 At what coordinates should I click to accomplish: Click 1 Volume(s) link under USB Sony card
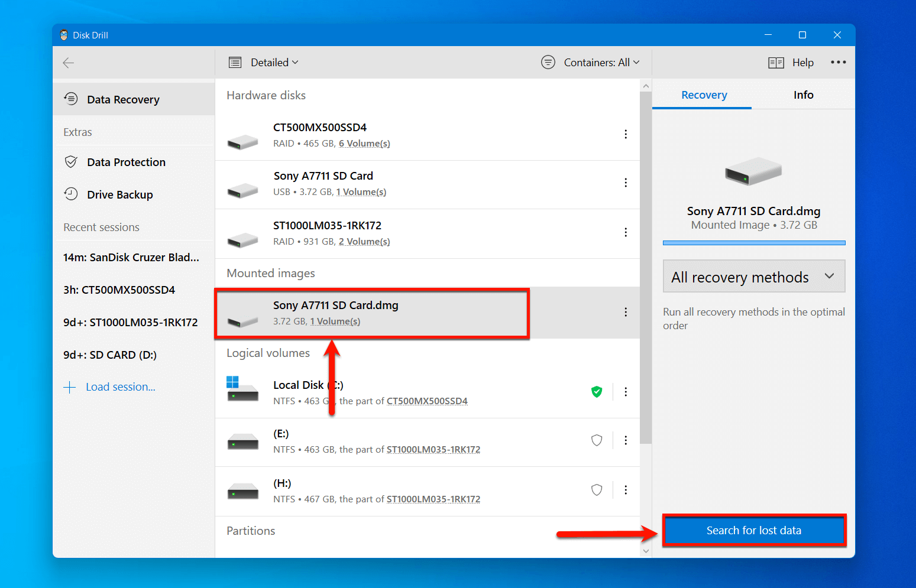coord(361,192)
